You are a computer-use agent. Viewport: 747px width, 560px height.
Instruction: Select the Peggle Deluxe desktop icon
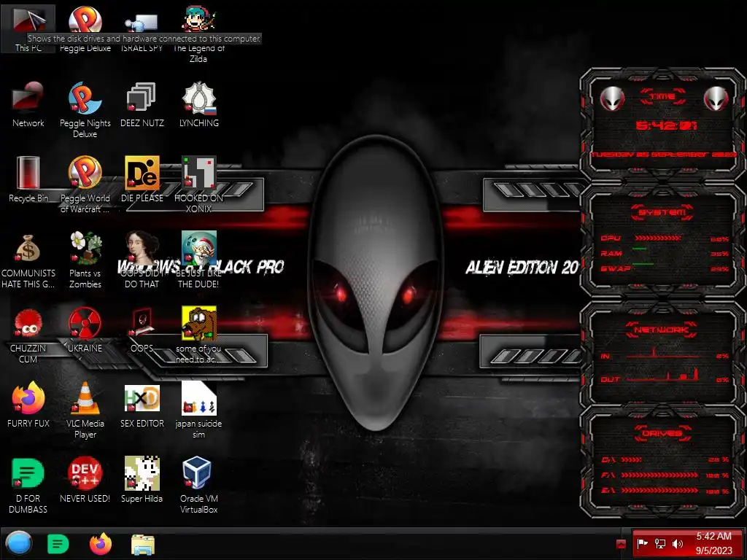[x=85, y=28]
